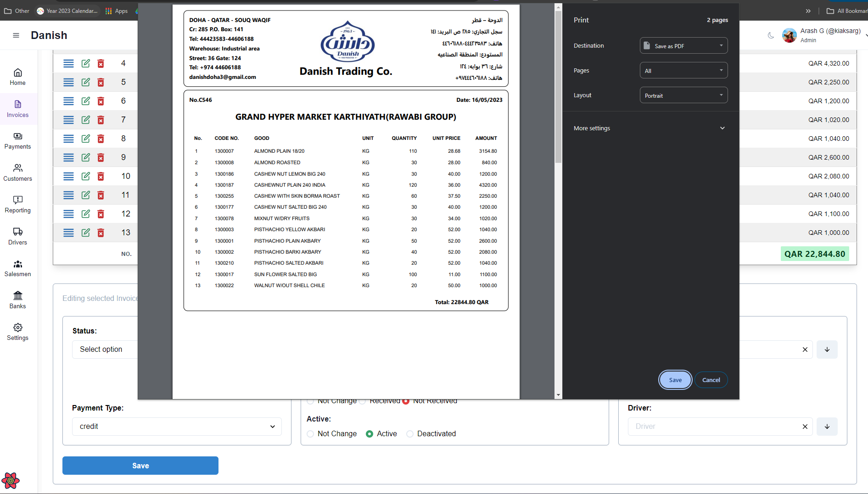Go to Home in sidebar
868x494 pixels.
coord(17,77)
